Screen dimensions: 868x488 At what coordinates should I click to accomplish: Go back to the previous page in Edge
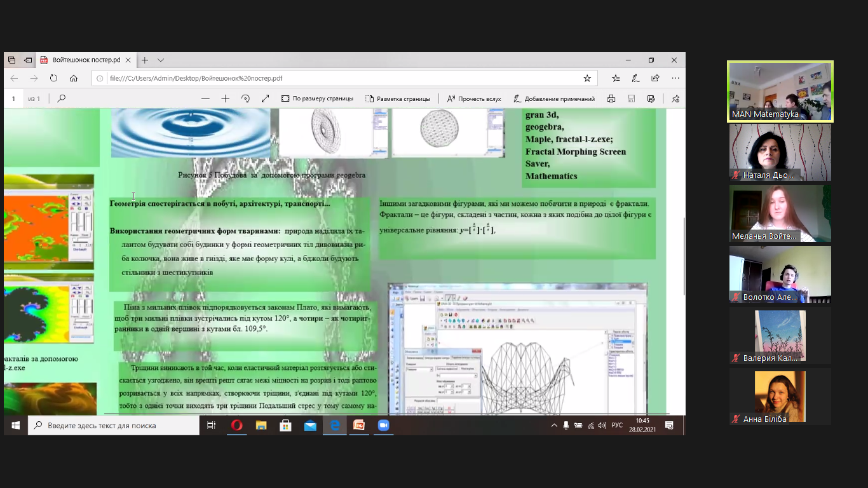coord(14,78)
